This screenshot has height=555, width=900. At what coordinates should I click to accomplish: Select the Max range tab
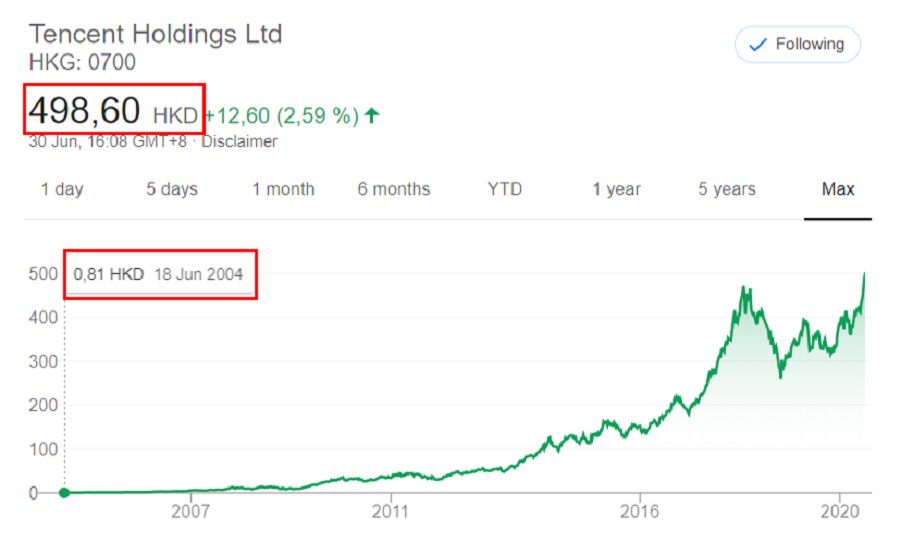tap(838, 189)
